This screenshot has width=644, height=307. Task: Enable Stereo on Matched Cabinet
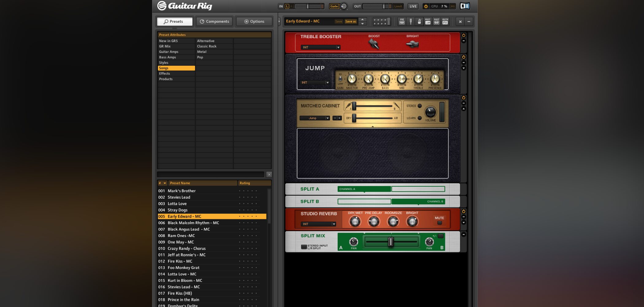tap(420, 106)
